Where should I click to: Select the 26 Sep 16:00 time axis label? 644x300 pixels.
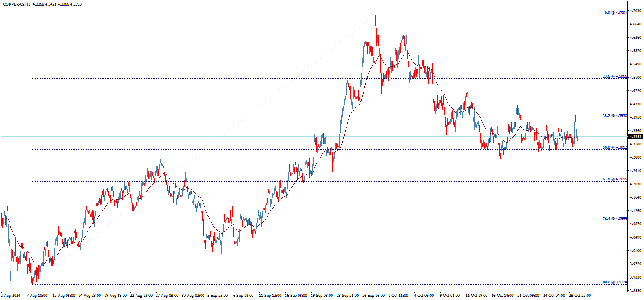[x=373, y=296]
